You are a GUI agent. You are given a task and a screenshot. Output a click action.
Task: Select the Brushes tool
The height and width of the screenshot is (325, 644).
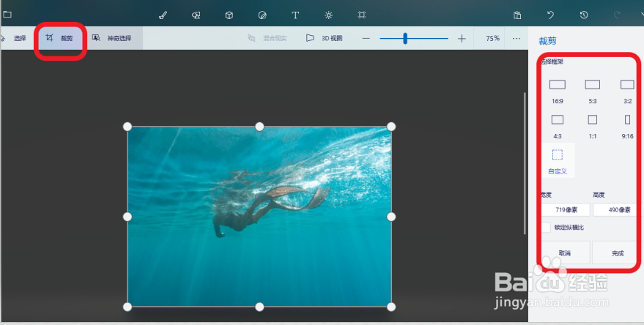tap(163, 15)
